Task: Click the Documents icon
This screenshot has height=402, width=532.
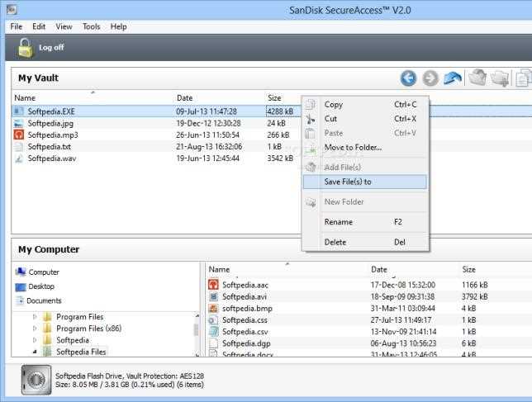Action: 21,300
